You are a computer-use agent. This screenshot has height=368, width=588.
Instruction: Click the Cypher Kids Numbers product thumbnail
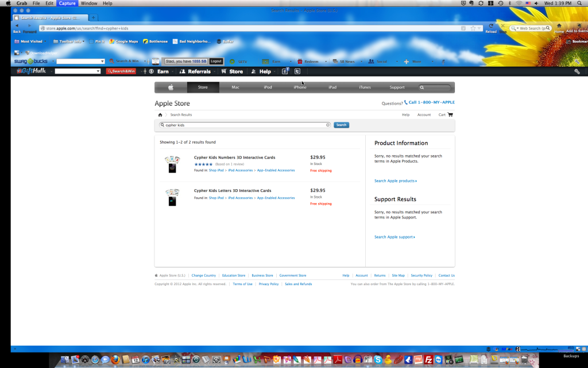pyautogui.click(x=172, y=164)
